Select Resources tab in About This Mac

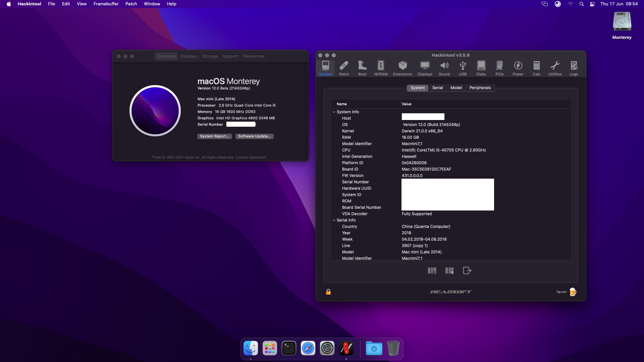254,56
